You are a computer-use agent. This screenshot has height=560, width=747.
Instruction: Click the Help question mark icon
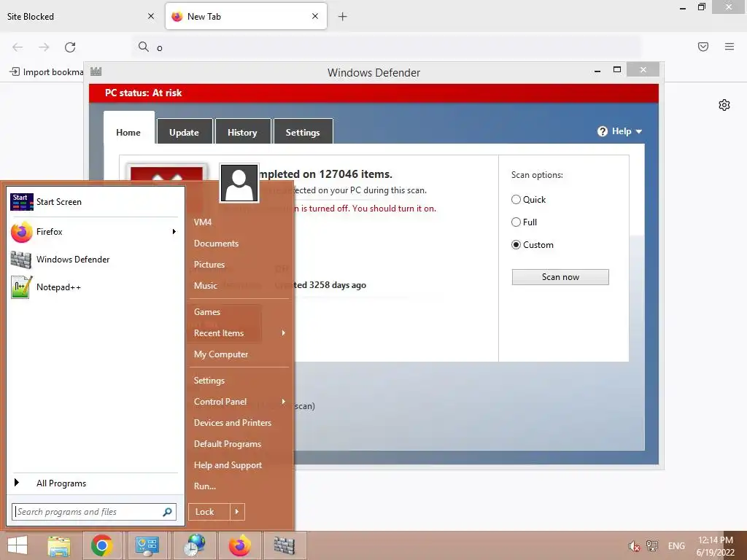coord(602,131)
